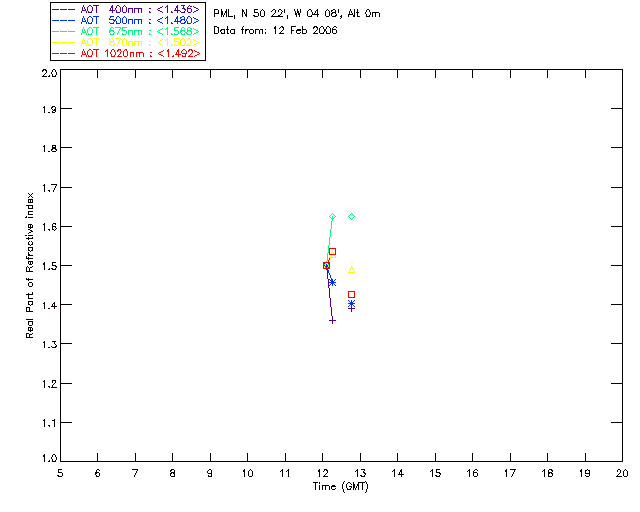Click the 'Time (GMT)' x-axis title
This screenshot has width=640, height=512.
(340, 487)
